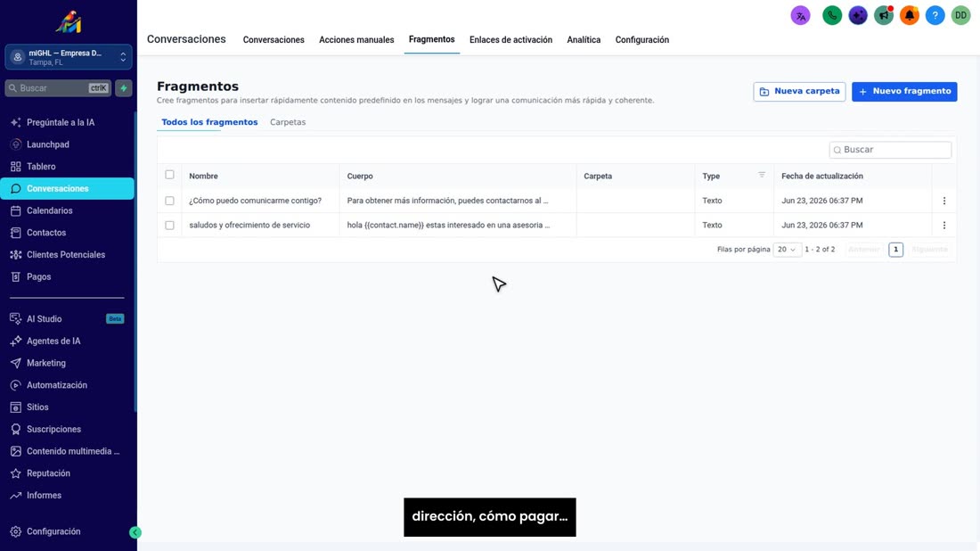Check the ¿Cómo puedo comunicarme contigo? row
Screen dimensions: 980x551
coord(169,201)
